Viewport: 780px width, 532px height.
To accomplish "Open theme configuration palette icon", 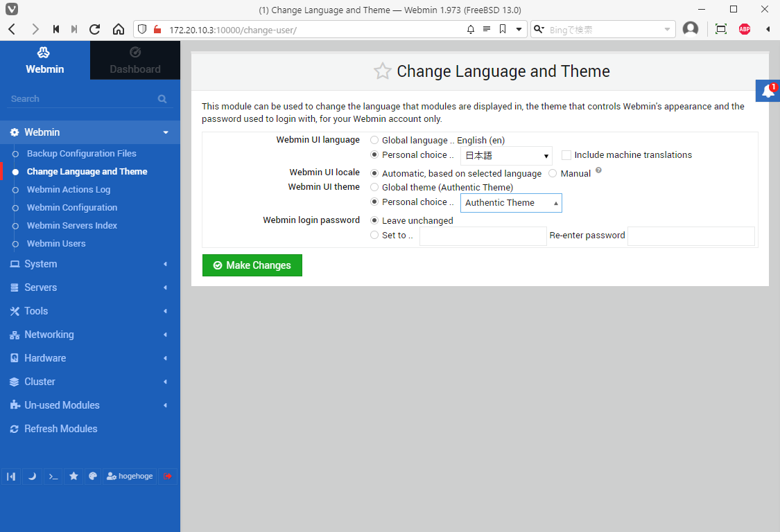I will coord(92,477).
